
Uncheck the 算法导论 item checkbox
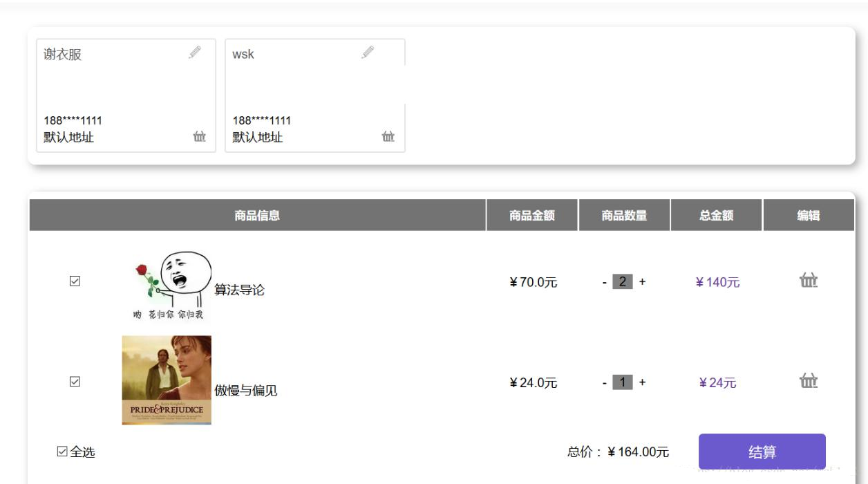(75, 281)
